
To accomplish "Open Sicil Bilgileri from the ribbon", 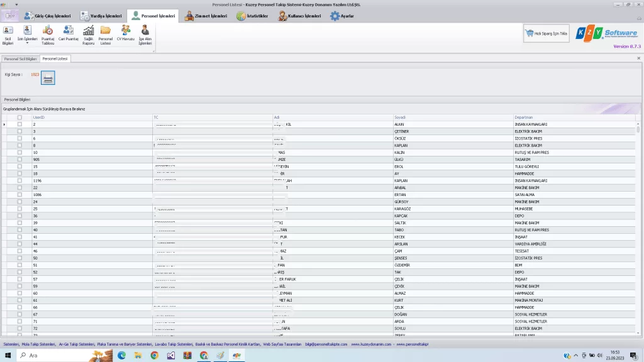I will pyautogui.click(x=8, y=34).
